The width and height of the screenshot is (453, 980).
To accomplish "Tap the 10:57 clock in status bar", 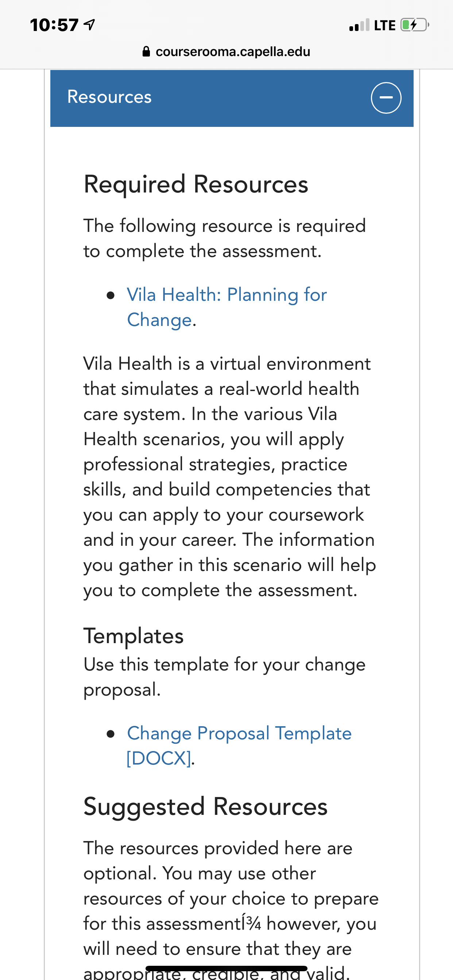I will point(54,25).
